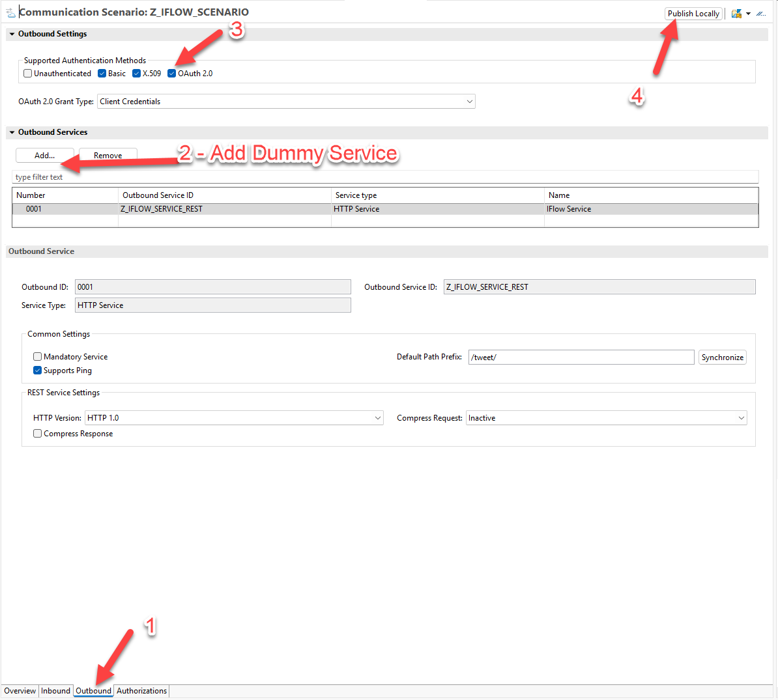Viewport: 778px width, 700px height.
Task: Click the folder icon in the top-right toolbar
Action: point(736,14)
